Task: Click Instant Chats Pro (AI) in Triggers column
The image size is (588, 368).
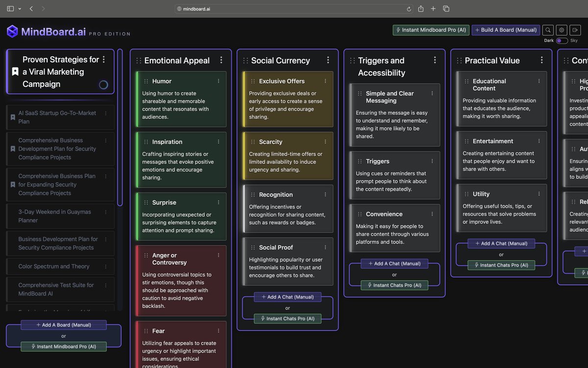Action: coord(394,285)
